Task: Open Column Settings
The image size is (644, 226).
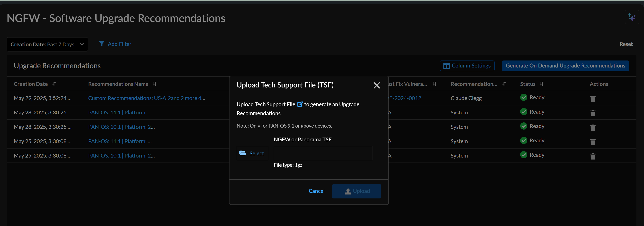Action: click(x=467, y=66)
